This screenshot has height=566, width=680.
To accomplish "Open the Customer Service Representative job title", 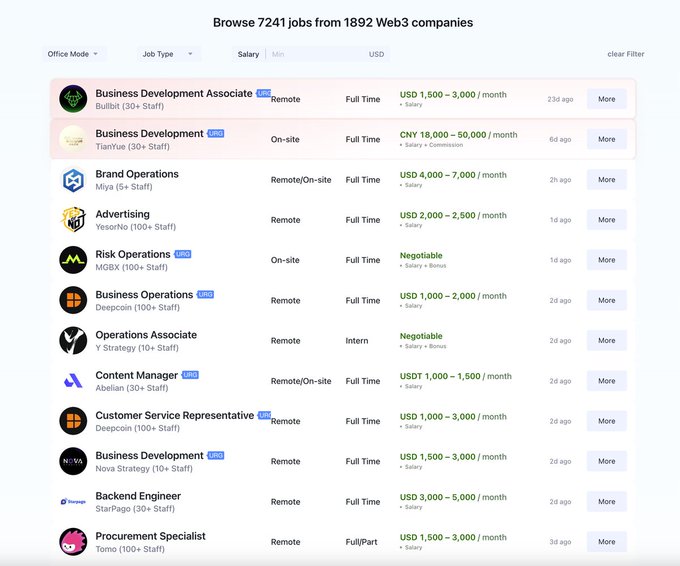I will [x=175, y=415].
